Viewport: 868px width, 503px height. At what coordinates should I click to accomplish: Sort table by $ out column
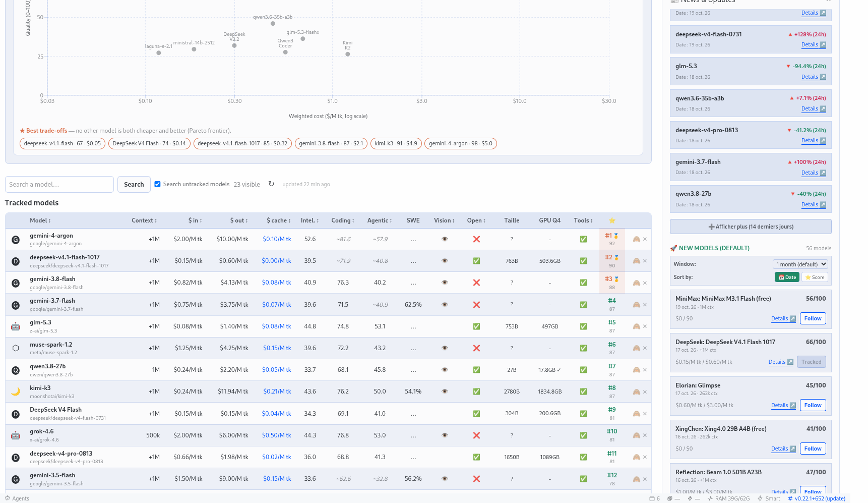pos(239,220)
